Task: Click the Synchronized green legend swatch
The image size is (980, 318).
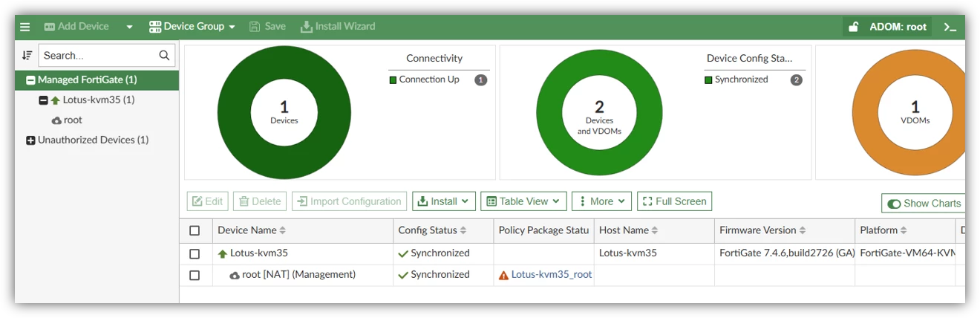Action: click(708, 80)
